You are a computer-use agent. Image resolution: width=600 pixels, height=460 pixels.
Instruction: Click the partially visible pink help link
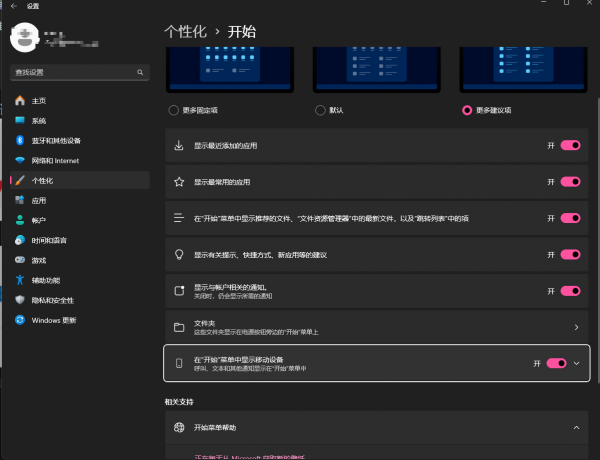pyautogui.click(x=249, y=457)
